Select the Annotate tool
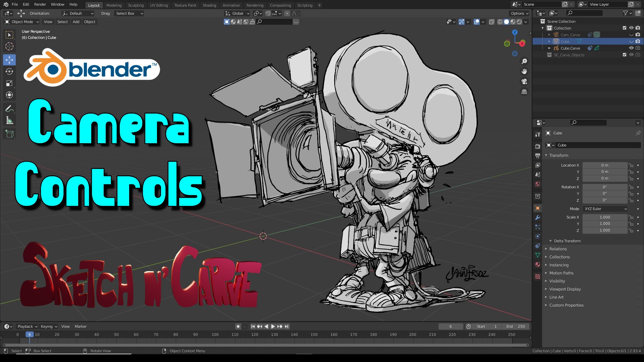The width and height of the screenshot is (644, 362). [x=9, y=108]
